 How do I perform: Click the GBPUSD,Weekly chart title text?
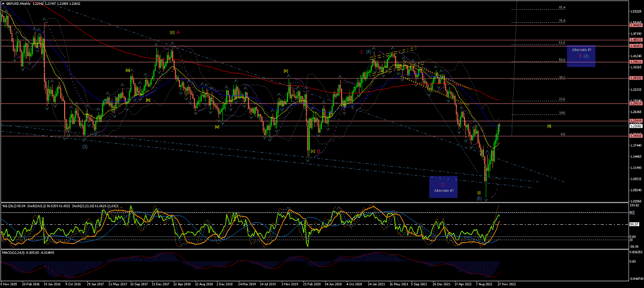point(18,3)
